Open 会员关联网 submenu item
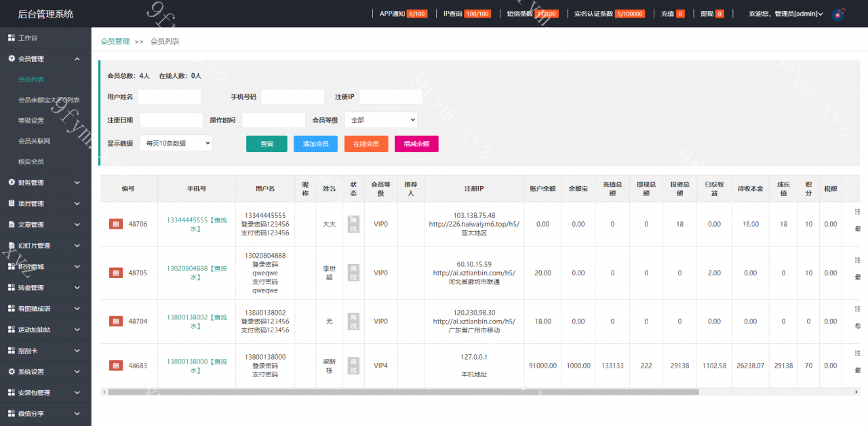The width and height of the screenshot is (868, 426). [x=34, y=141]
